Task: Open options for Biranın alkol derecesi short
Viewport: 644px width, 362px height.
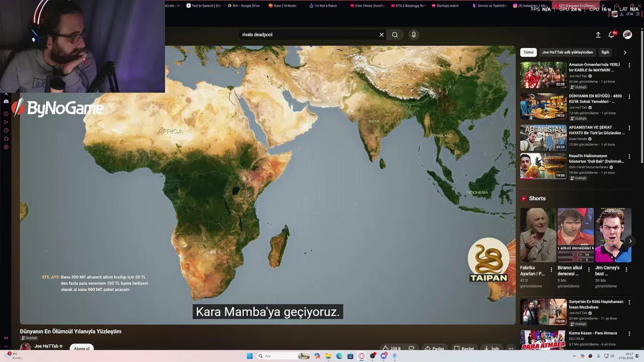Action: (x=589, y=269)
